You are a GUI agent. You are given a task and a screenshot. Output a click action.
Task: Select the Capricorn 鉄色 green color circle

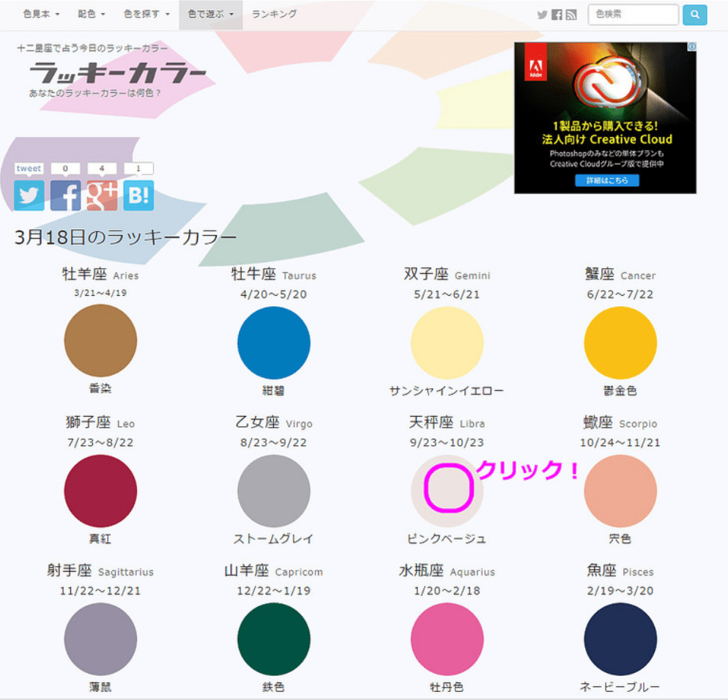click(273, 639)
